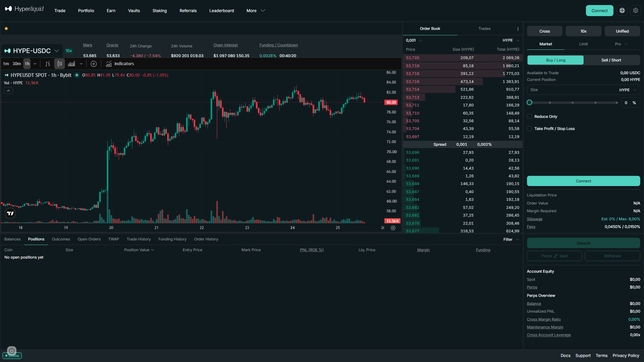This screenshot has height=362, width=644.
Task: Open the settings gear in header
Action: (636, 11)
